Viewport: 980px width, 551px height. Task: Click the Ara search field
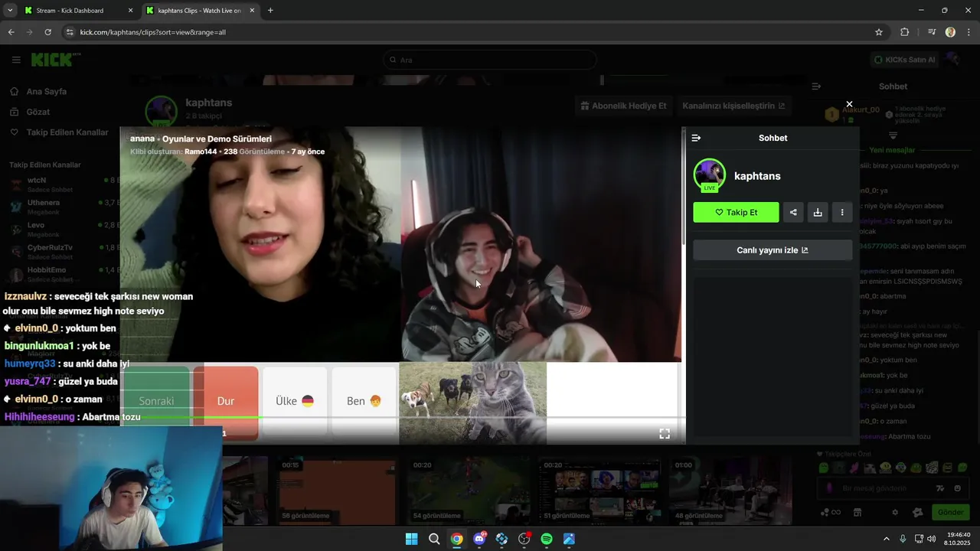[490, 60]
